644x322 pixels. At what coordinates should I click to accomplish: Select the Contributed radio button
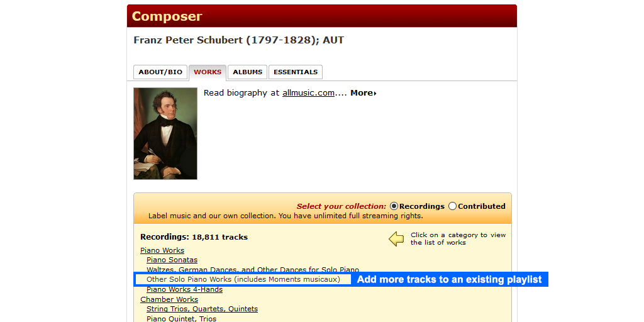(x=452, y=206)
